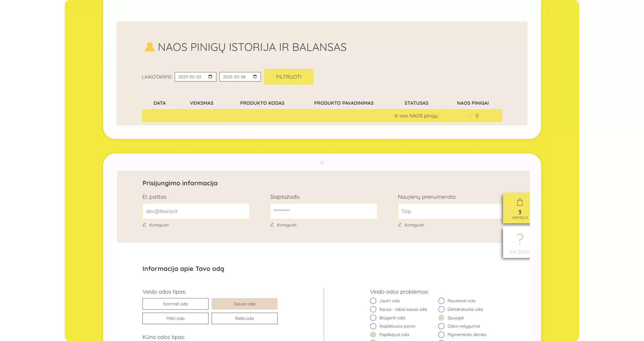Check the Jautri oda option
The height and width of the screenshot is (341, 644).
[x=373, y=301]
